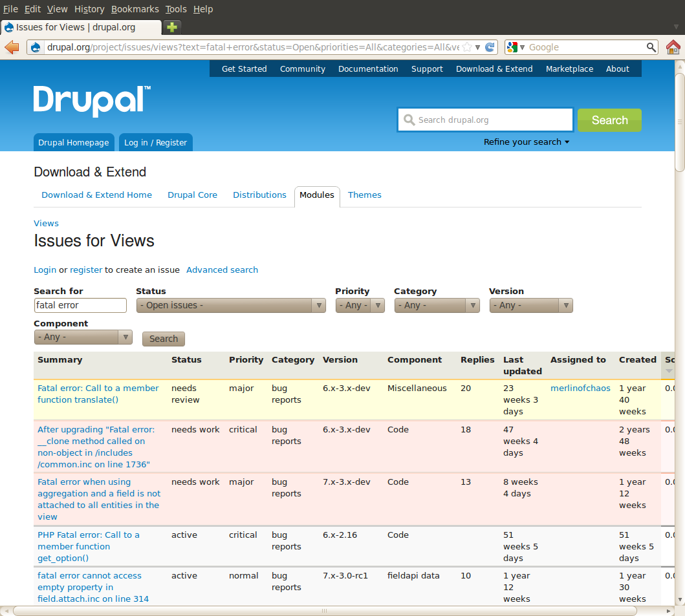
Task: Click the gray issue filter Search button
Action: 164,339
